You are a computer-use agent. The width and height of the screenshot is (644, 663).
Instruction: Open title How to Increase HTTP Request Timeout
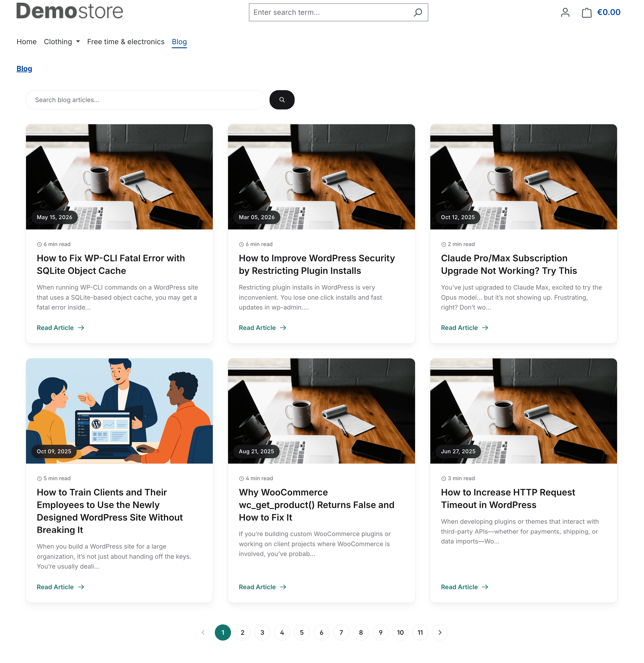[x=508, y=499]
